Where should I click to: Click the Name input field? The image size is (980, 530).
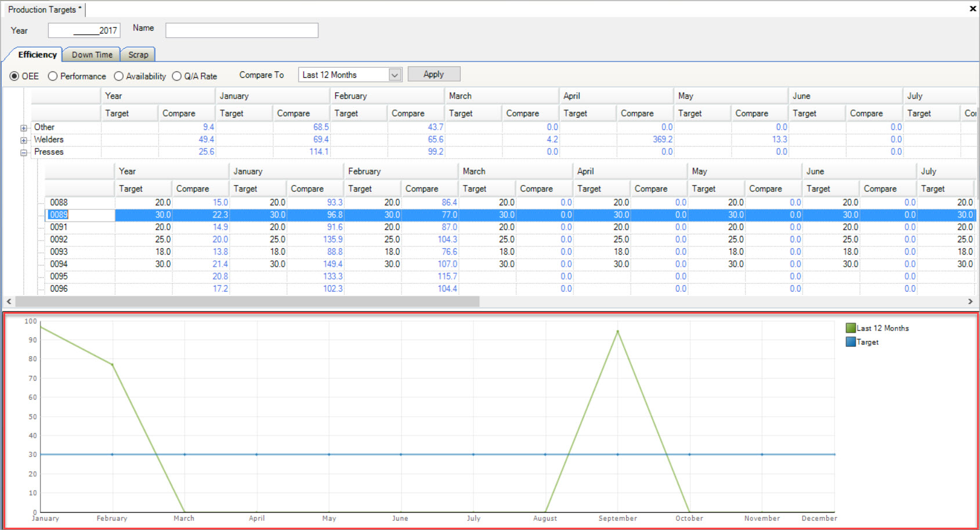pyautogui.click(x=242, y=30)
